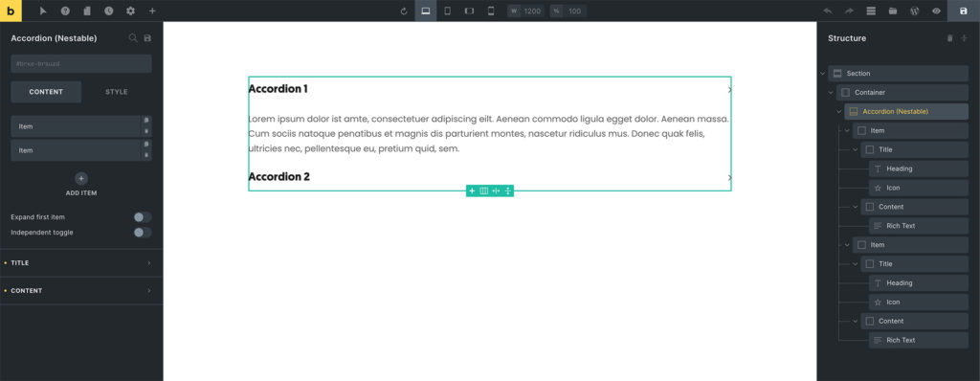Image resolution: width=980 pixels, height=381 pixels.
Task: Open the help question mark icon
Action: 65,11
